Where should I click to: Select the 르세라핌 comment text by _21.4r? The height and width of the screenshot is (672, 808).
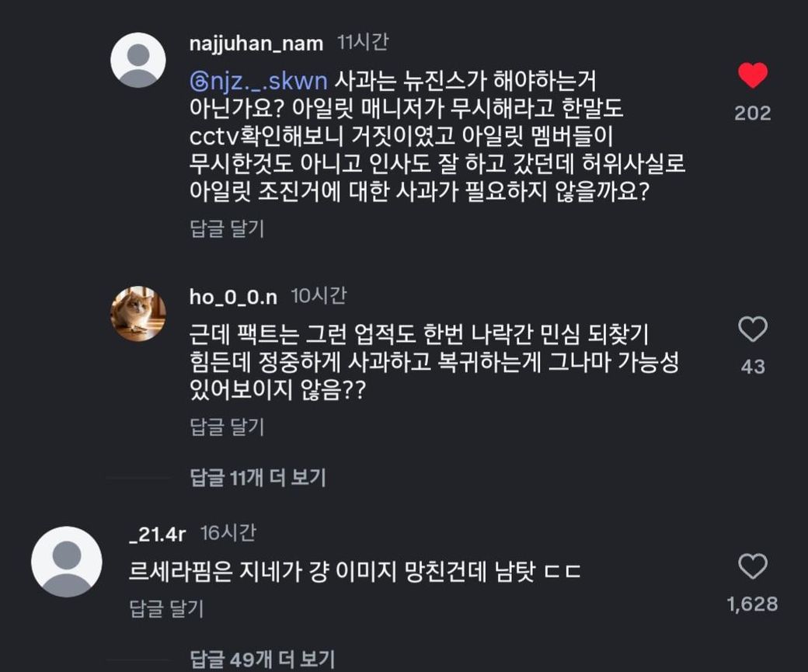(356, 573)
